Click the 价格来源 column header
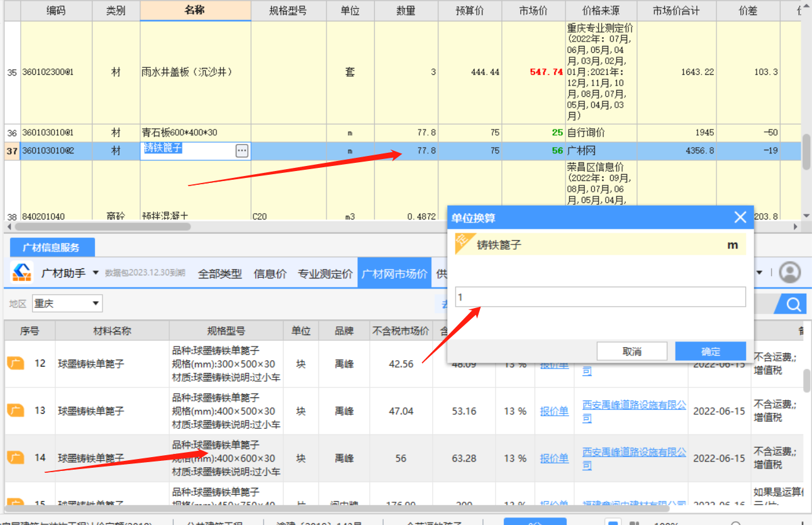Image resolution: width=812 pixels, height=525 pixels. point(601,11)
